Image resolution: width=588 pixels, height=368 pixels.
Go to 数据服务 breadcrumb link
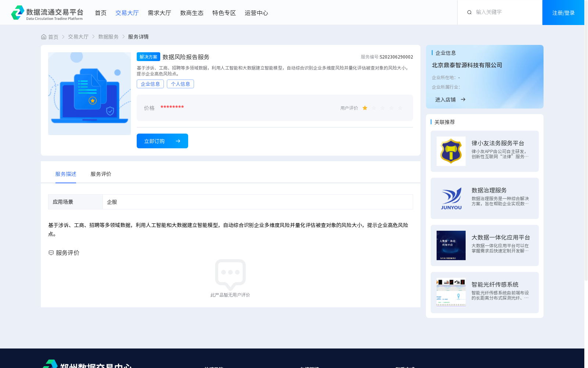(x=108, y=37)
